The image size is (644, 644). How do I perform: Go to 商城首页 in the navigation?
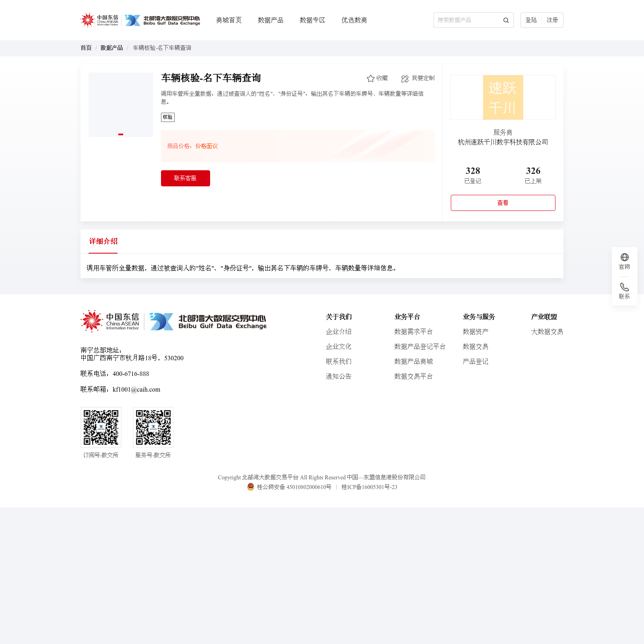pos(229,20)
